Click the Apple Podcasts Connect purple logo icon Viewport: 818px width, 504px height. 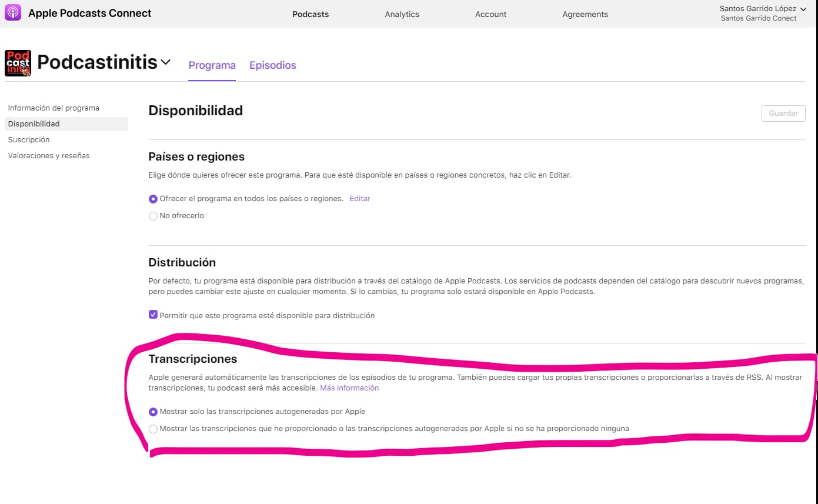(13, 13)
